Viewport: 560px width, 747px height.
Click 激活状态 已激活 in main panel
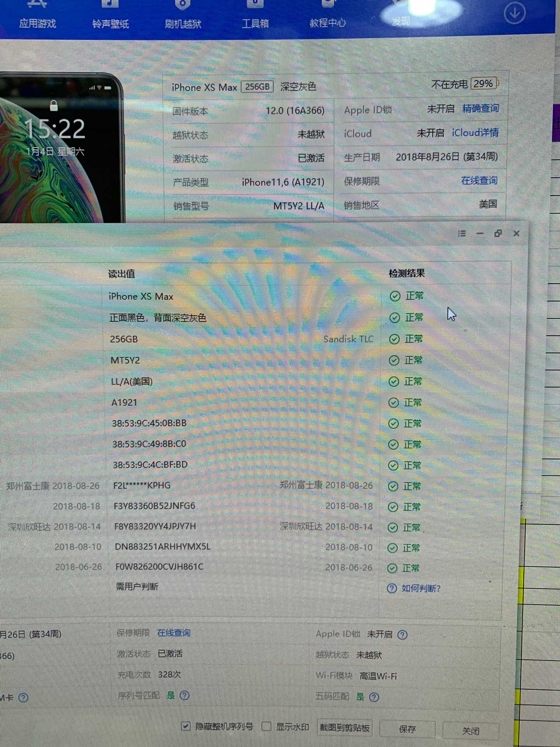coord(311,158)
